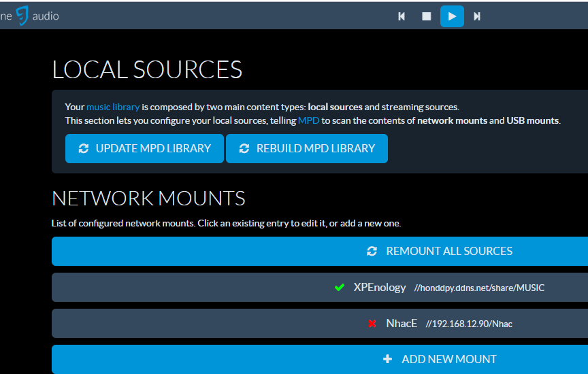Click the path //honddpy.ddns.net/share/MUSIC

pos(479,288)
